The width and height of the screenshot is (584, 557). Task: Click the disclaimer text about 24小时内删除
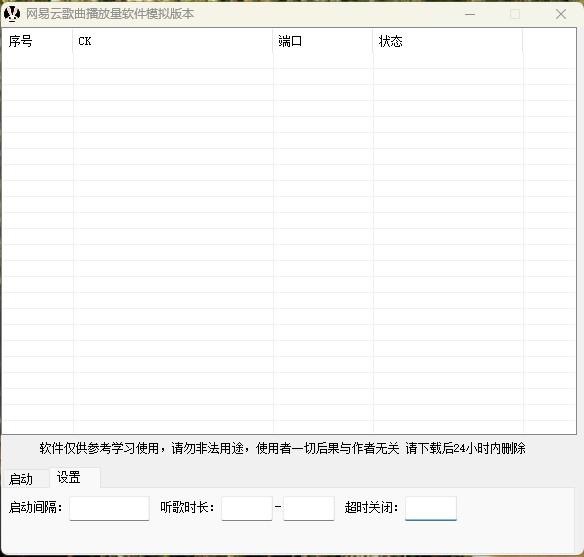[282, 448]
